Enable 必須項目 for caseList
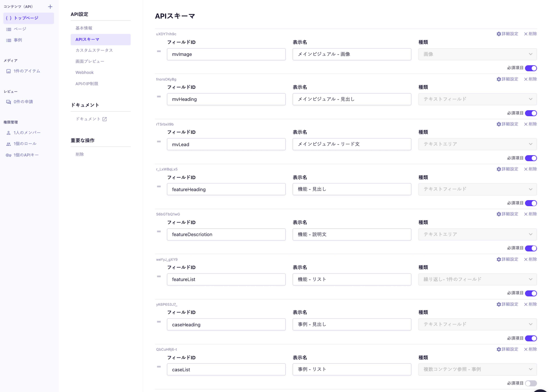Screen dimensions: 549x392 pyautogui.click(x=531, y=383)
